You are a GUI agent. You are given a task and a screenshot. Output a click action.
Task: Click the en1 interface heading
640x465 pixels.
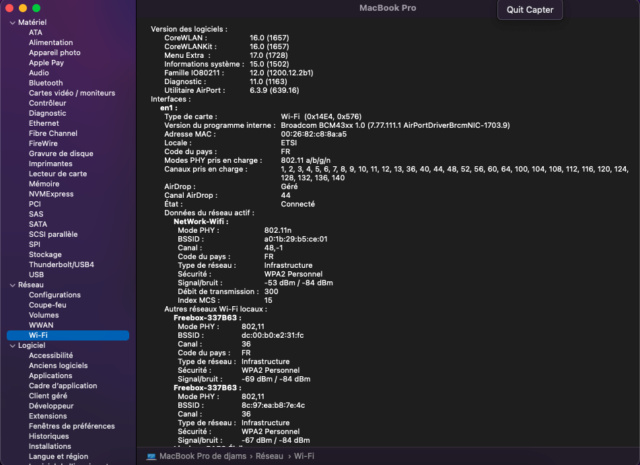pos(169,108)
